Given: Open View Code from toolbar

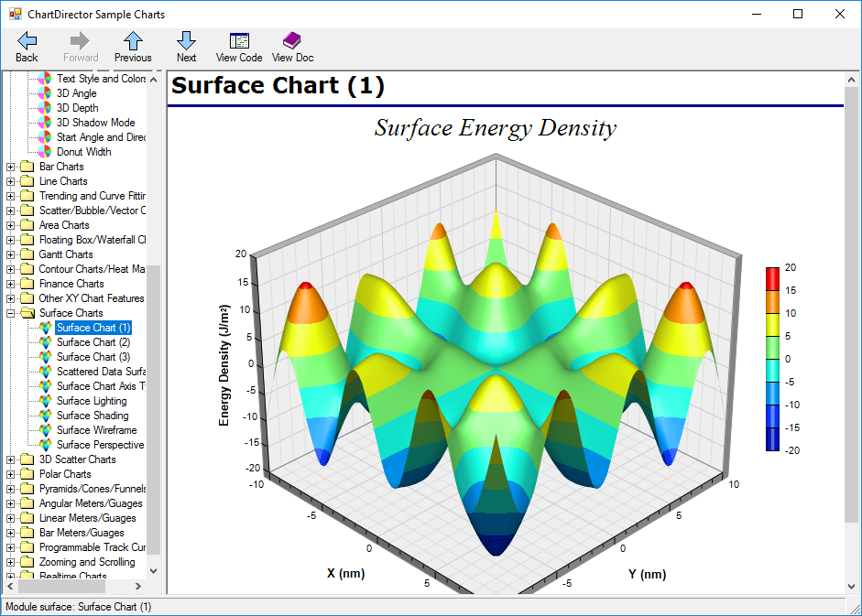Looking at the screenshot, I should click(239, 40).
